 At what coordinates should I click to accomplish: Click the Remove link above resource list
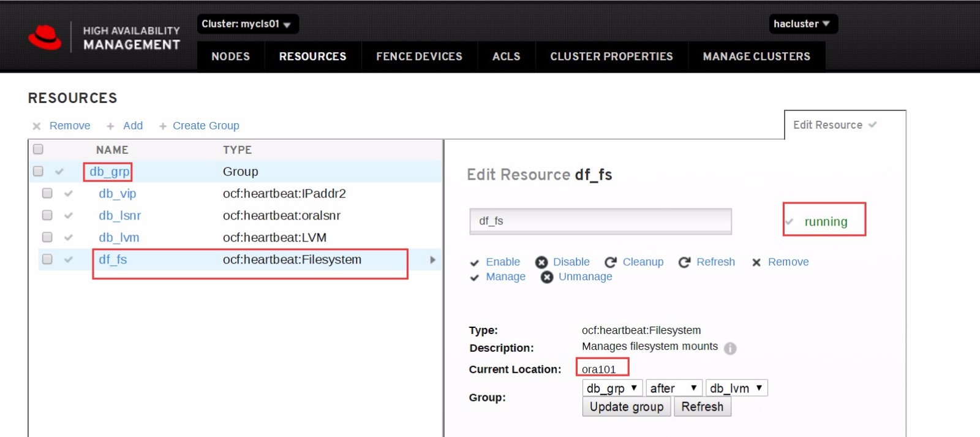(70, 126)
